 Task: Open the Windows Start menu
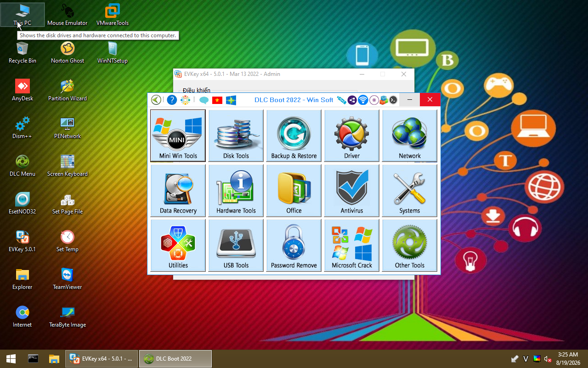pos(11,359)
